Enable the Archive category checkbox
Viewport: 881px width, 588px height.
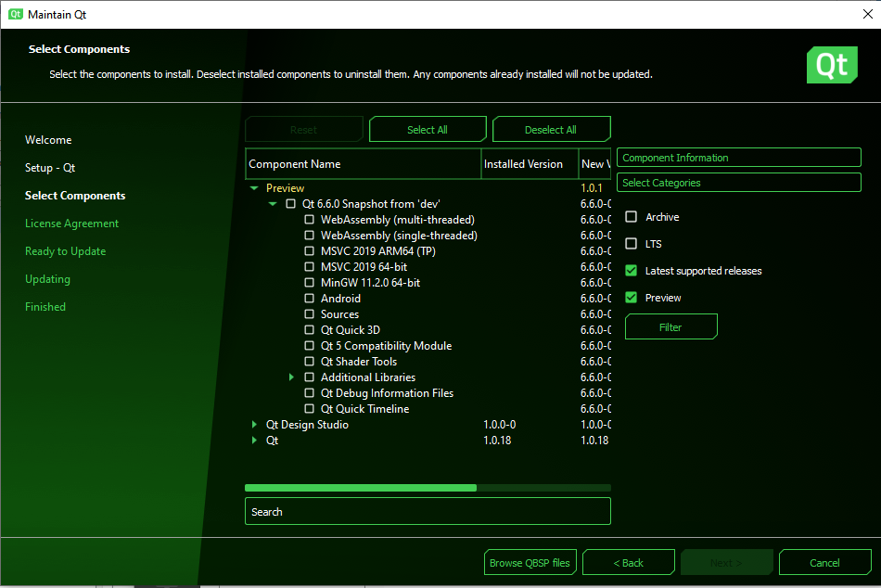(632, 217)
